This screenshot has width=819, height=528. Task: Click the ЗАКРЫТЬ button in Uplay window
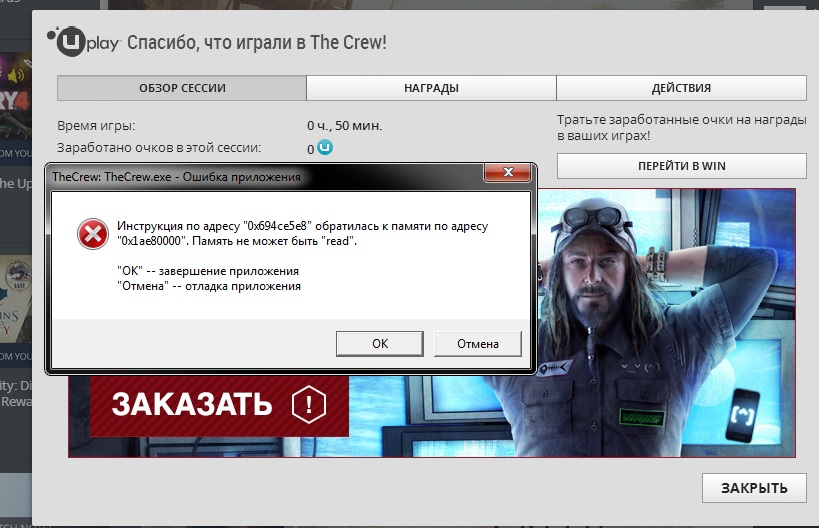tap(754, 488)
